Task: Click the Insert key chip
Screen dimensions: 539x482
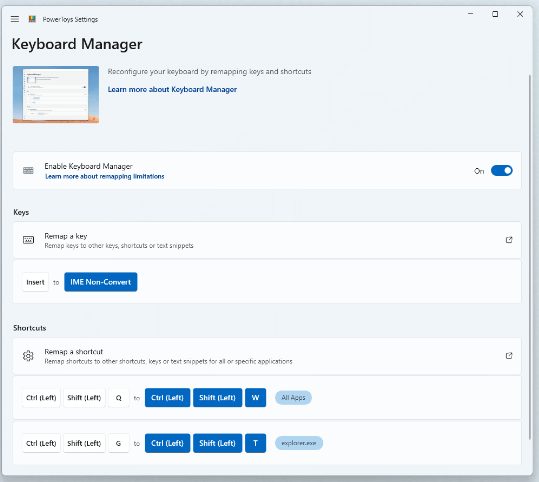Action: click(35, 282)
